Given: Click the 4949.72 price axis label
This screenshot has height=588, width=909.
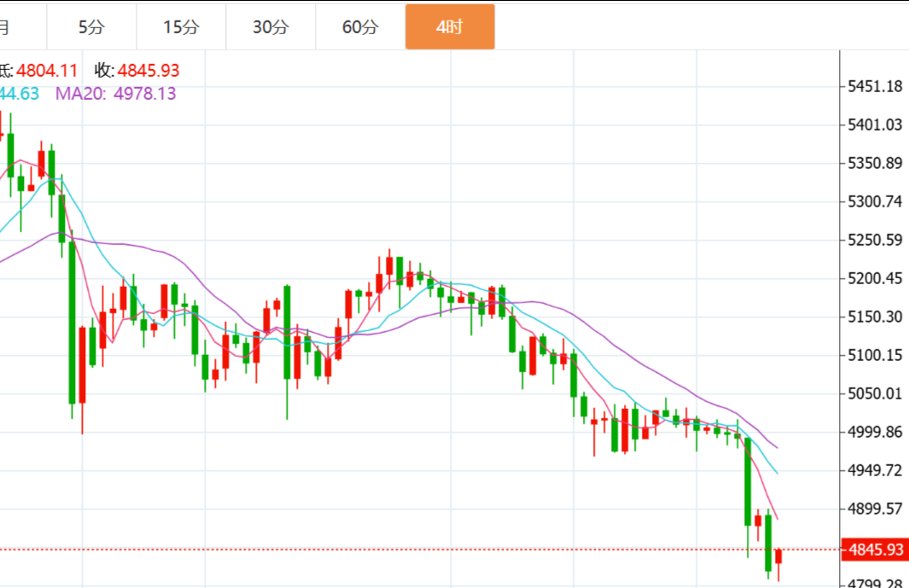Looking at the screenshot, I should coord(874,470).
